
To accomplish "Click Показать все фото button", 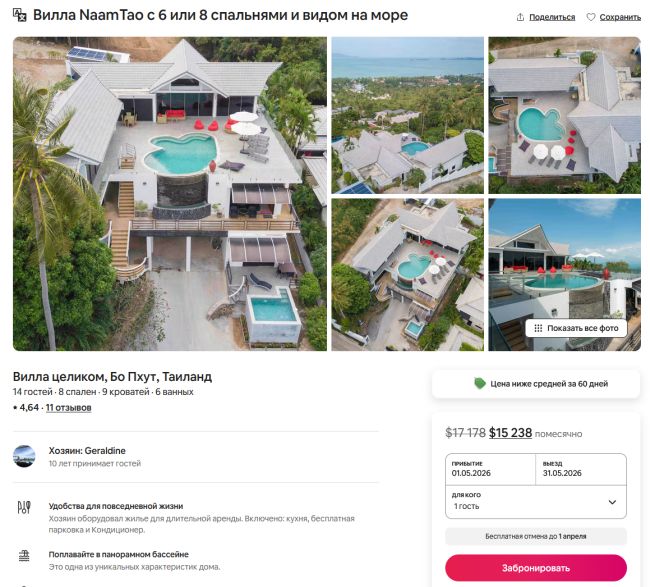I will point(576,328).
